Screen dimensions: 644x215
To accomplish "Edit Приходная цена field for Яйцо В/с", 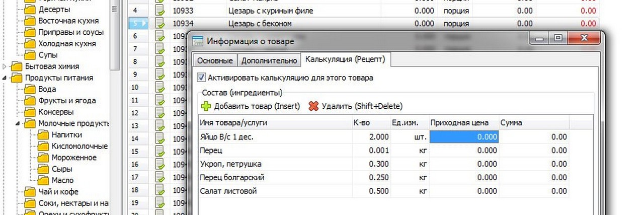I will coord(463,136).
